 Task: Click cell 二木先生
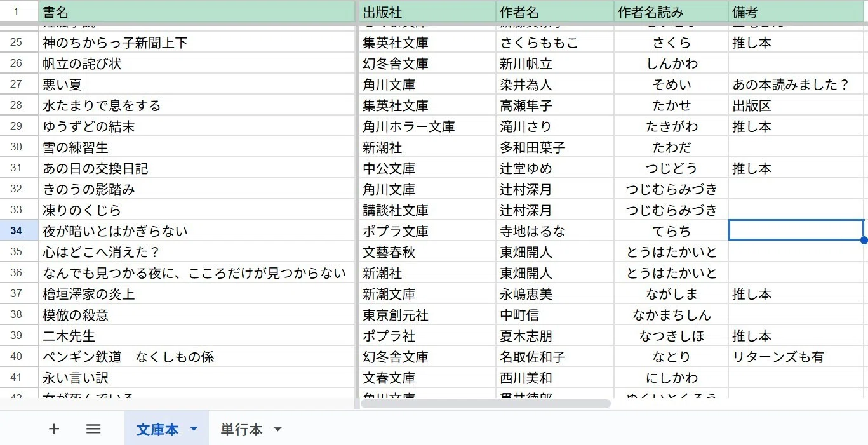point(197,336)
